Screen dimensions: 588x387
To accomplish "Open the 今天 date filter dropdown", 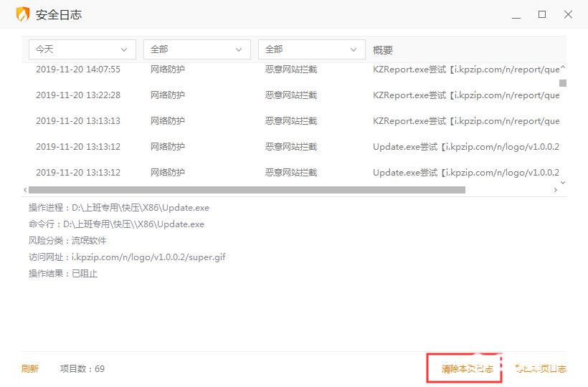I will click(x=82, y=49).
